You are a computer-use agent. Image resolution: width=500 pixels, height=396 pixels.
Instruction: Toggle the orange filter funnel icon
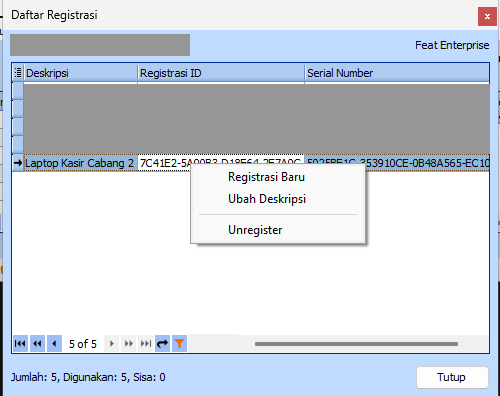pyautogui.click(x=179, y=343)
